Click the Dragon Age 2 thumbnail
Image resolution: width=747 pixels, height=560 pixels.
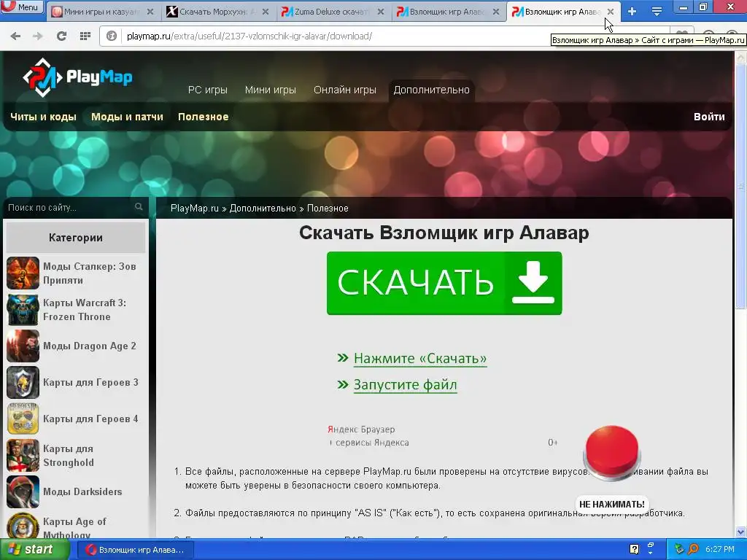(23, 346)
